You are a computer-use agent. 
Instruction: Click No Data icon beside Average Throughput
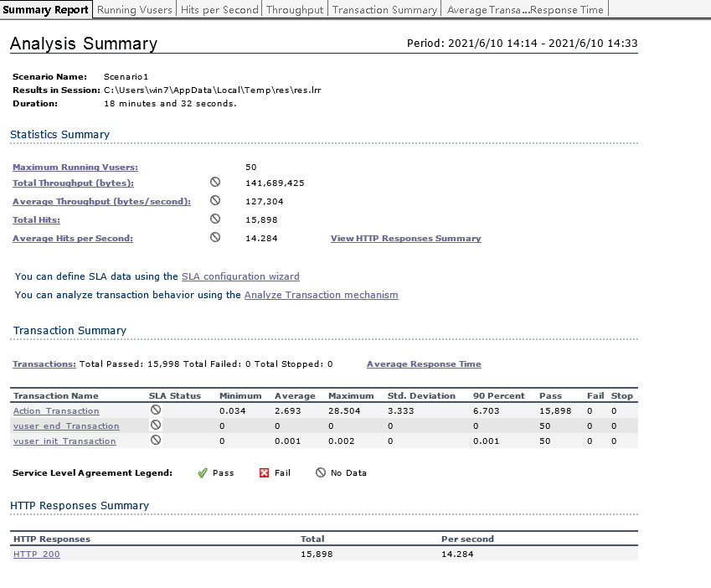pos(215,200)
